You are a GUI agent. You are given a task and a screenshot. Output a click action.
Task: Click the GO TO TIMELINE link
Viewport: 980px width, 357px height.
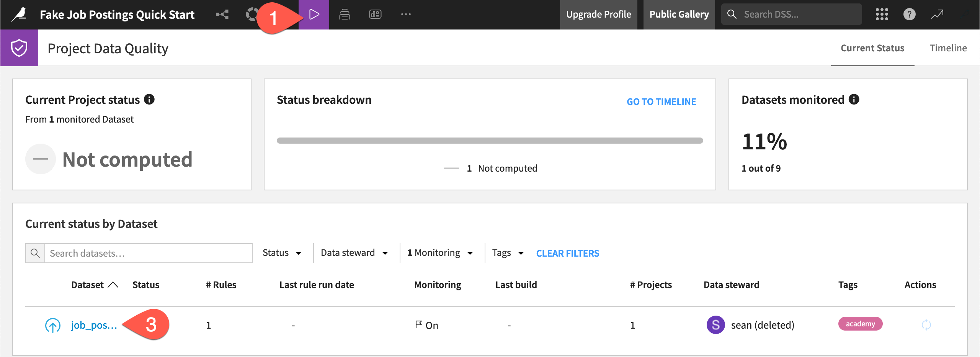point(661,102)
